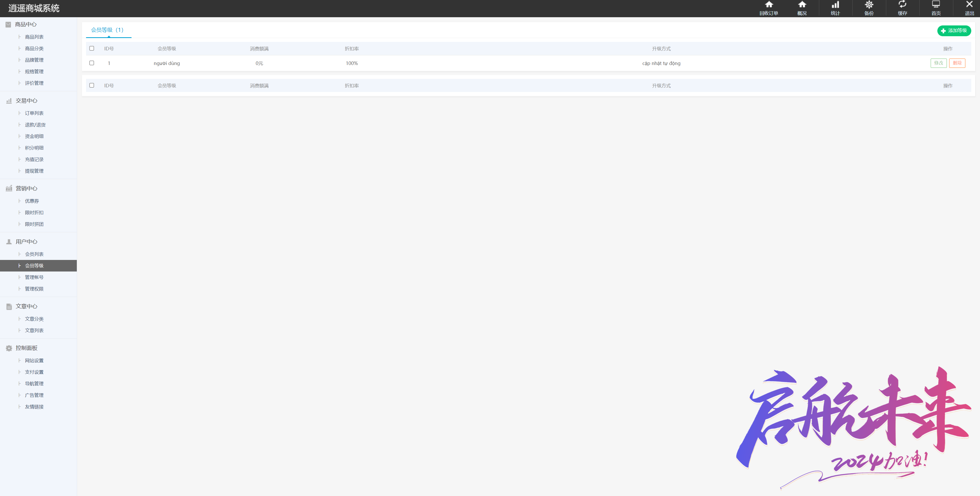Open 限时折扣 in the sidebar
This screenshot has height=496, width=980.
click(34, 213)
